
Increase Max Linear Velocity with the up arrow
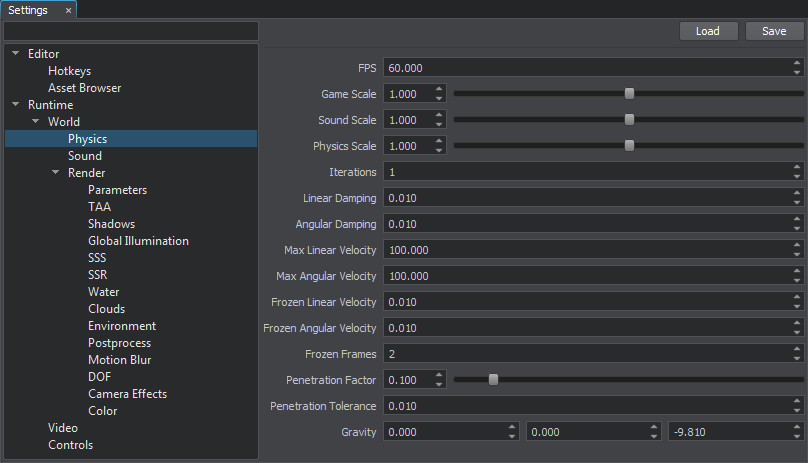click(x=797, y=245)
